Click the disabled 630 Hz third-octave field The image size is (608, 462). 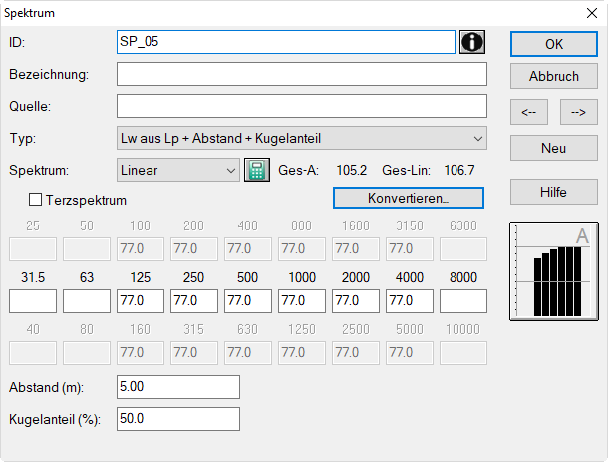(248, 353)
